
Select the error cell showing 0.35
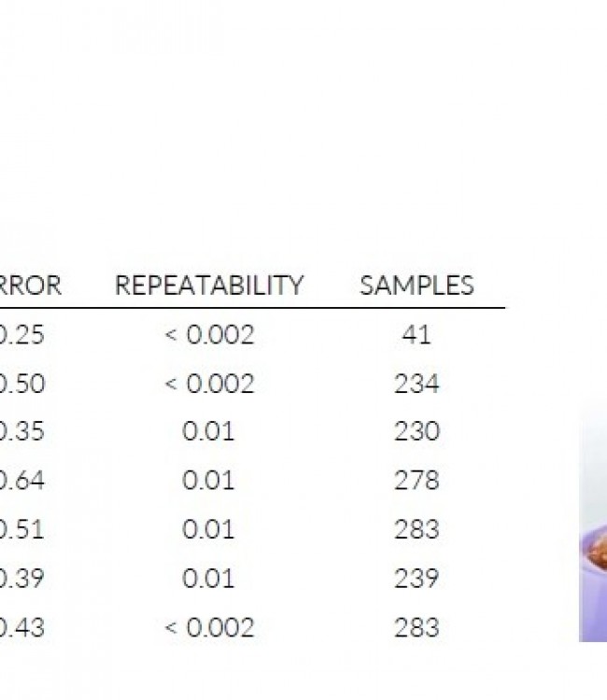(x=22, y=432)
